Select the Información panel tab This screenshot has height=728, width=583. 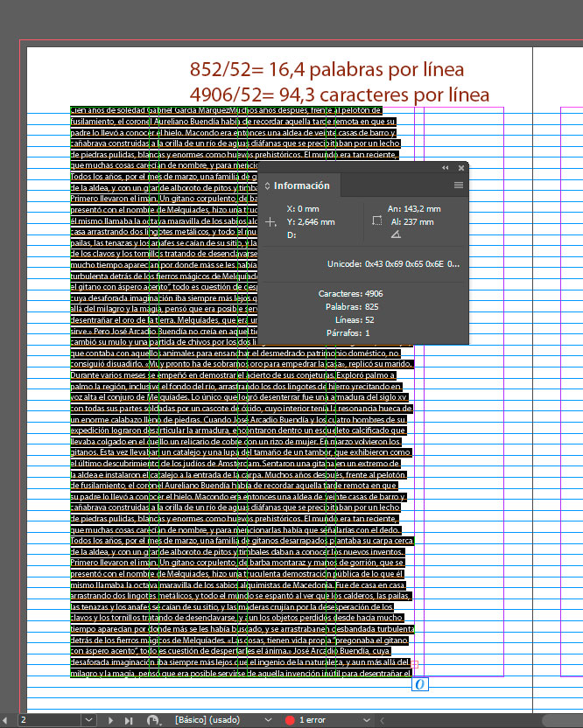(301, 185)
